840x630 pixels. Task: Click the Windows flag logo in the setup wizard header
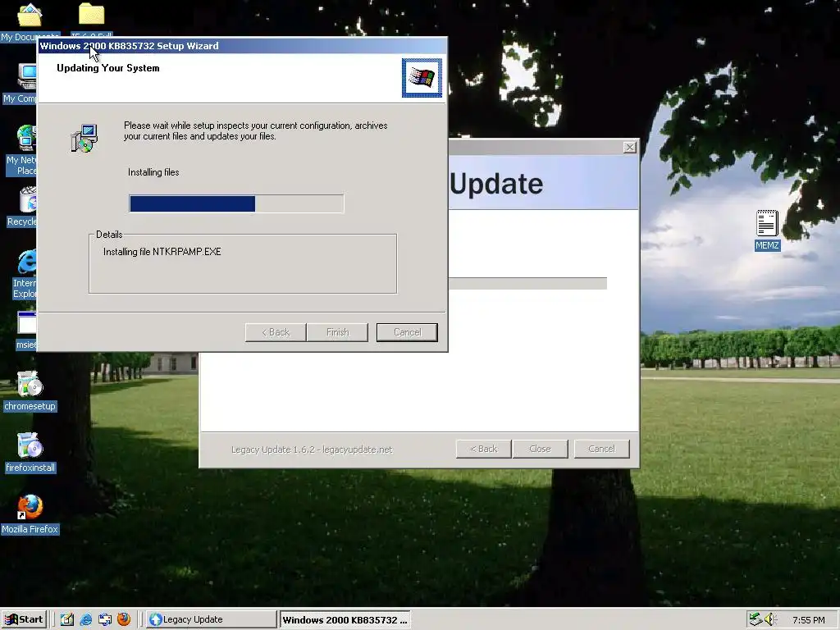[x=422, y=78]
